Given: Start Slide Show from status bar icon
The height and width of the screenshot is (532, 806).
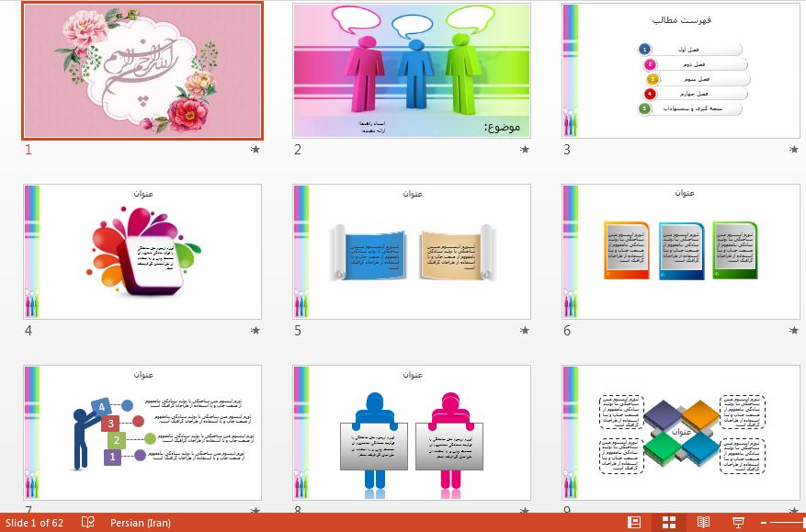Looking at the screenshot, I should 737,522.
